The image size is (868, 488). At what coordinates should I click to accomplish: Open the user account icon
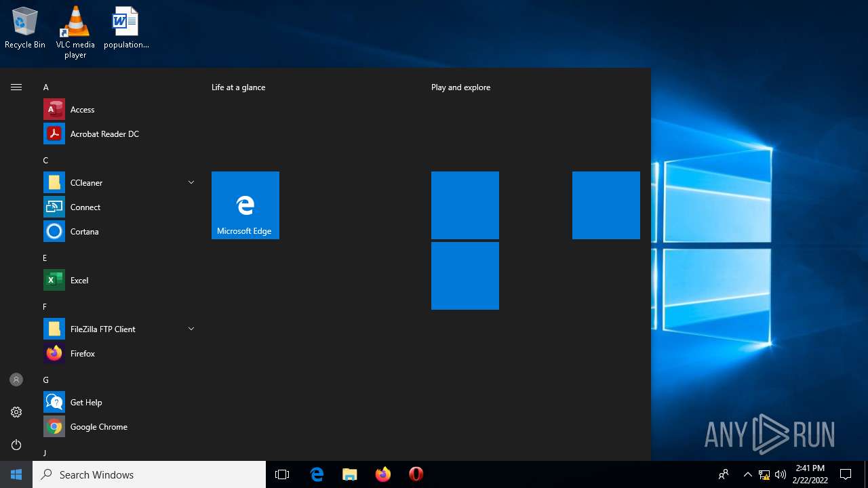pyautogui.click(x=16, y=380)
